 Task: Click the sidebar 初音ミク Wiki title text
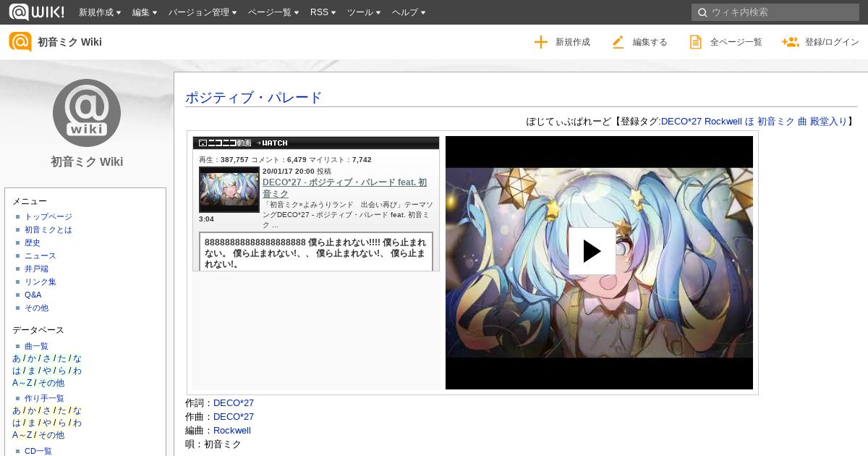coord(87,161)
